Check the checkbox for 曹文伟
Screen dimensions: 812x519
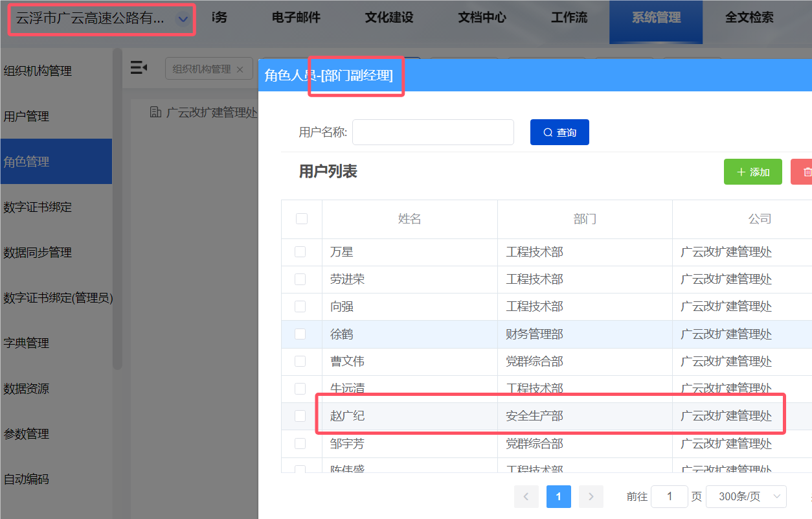tap(300, 361)
